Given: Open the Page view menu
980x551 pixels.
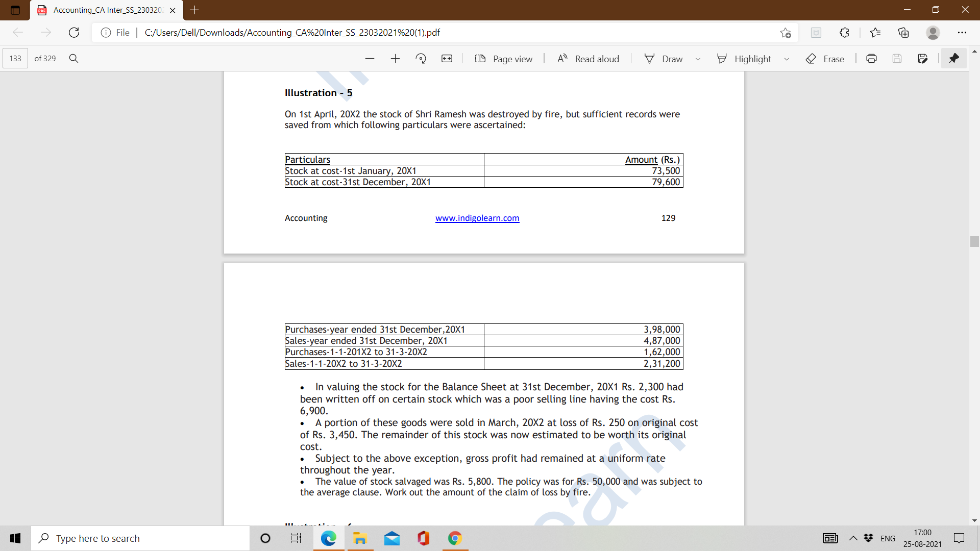Looking at the screenshot, I should click(x=503, y=59).
